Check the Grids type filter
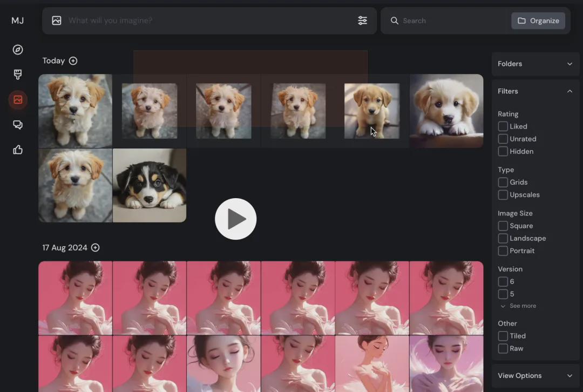The width and height of the screenshot is (583, 392). pos(503,183)
